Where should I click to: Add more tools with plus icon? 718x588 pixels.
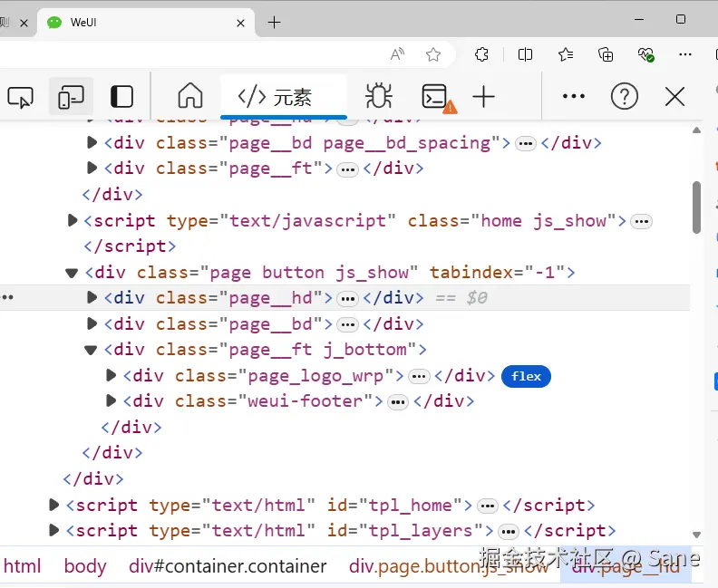[x=483, y=97]
